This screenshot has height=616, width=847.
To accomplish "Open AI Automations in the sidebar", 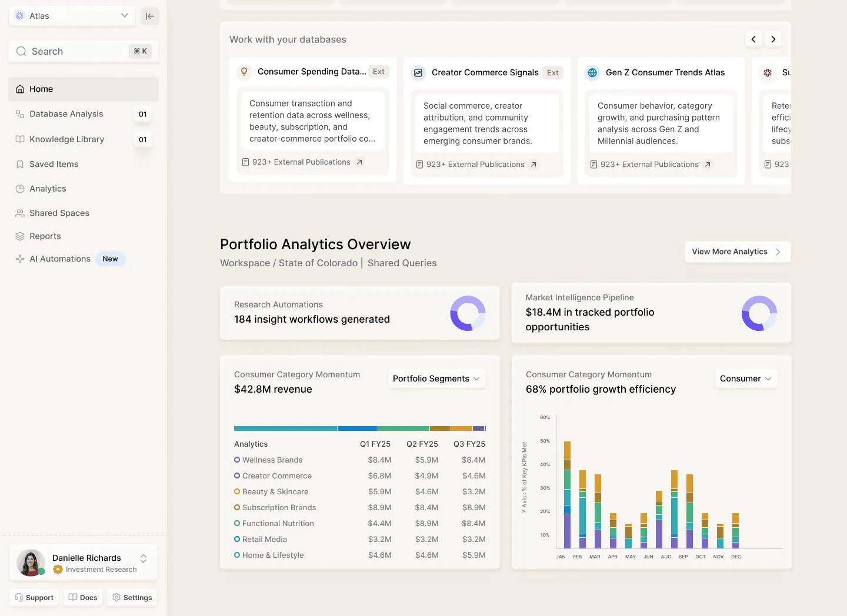I will [84, 259].
